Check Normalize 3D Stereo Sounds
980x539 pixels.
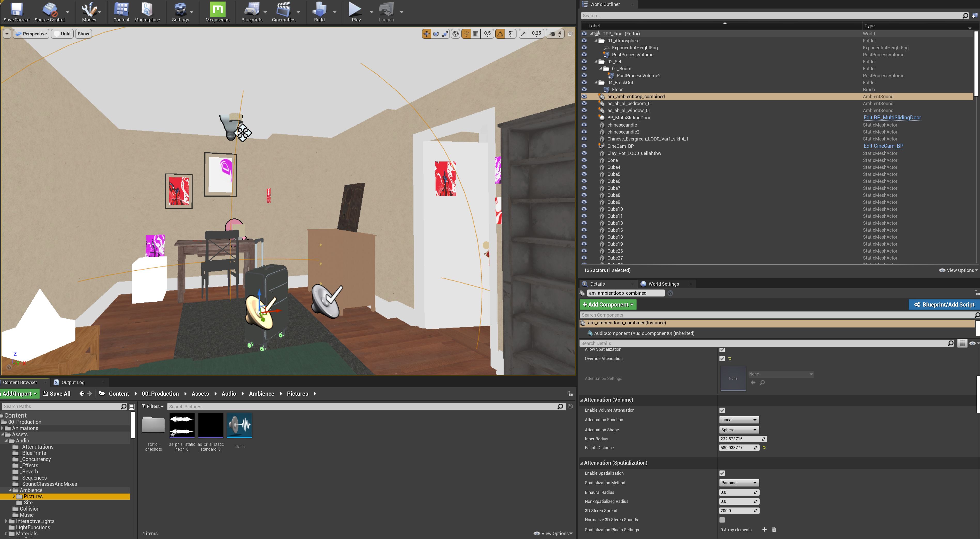[x=722, y=520]
